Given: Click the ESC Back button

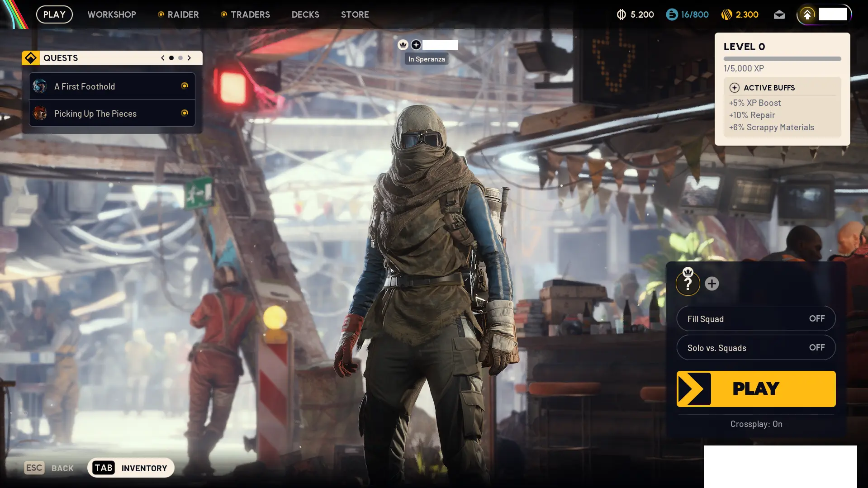Looking at the screenshot, I should coord(49,468).
